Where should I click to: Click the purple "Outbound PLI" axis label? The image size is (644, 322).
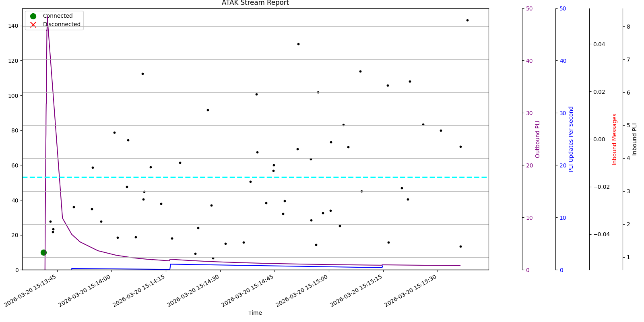[537, 139]
